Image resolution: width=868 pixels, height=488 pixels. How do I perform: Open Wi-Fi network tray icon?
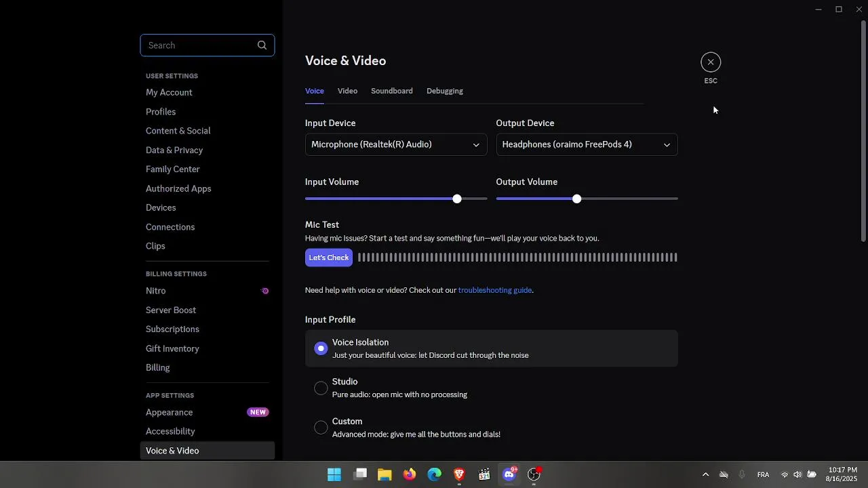(x=785, y=474)
